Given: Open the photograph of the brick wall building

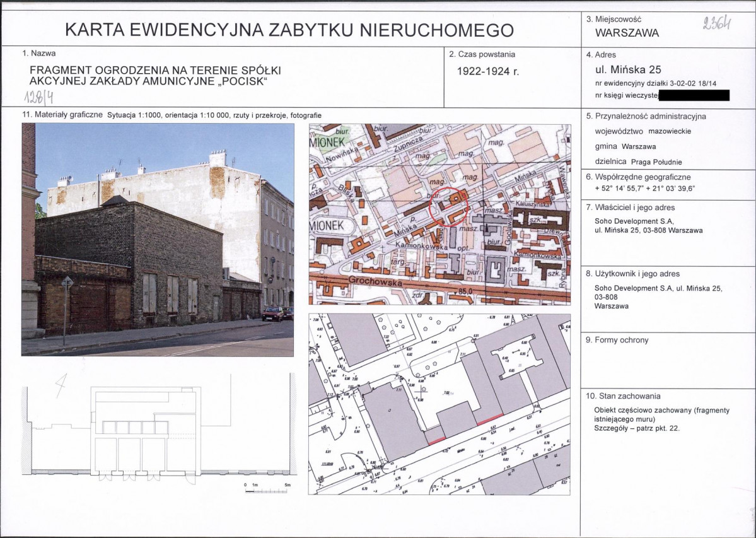Looking at the screenshot, I should 158,240.
